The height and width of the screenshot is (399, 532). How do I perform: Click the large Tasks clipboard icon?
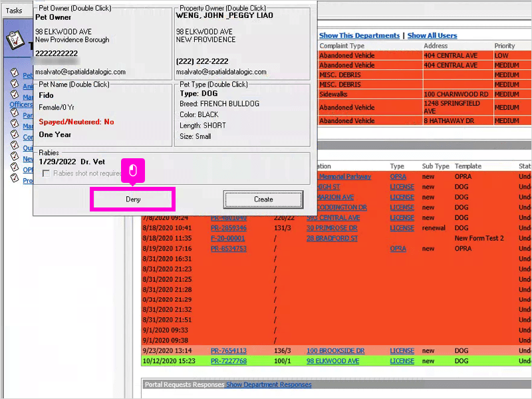click(15, 40)
